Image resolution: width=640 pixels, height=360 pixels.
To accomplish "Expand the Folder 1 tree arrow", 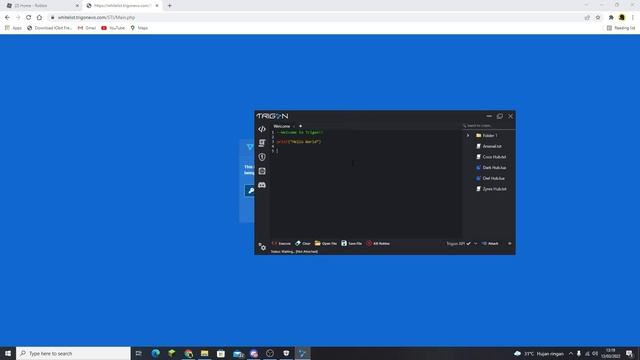I will 468,136.
